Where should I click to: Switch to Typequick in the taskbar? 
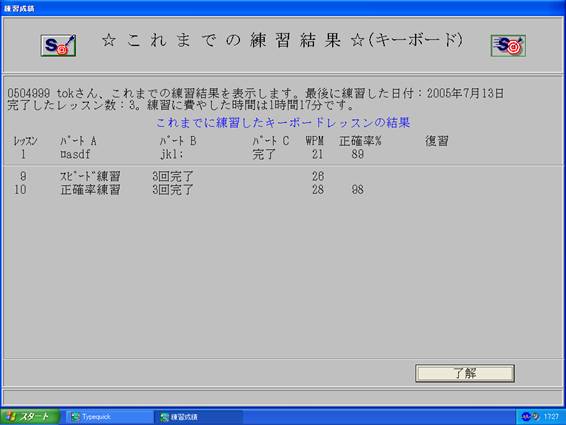point(110,417)
